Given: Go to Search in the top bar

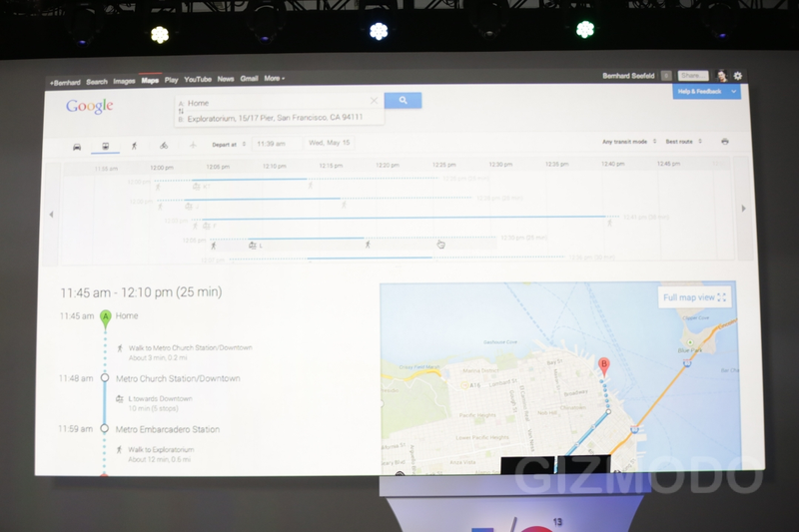Looking at the screenshot, I should (x=97, y=82).
